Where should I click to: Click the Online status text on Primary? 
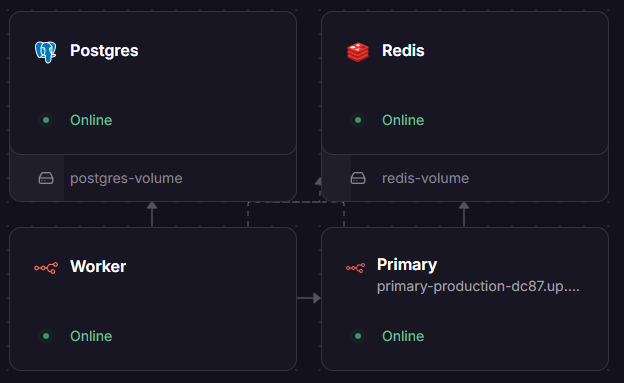pyautogui.click(x=403, y=336)
